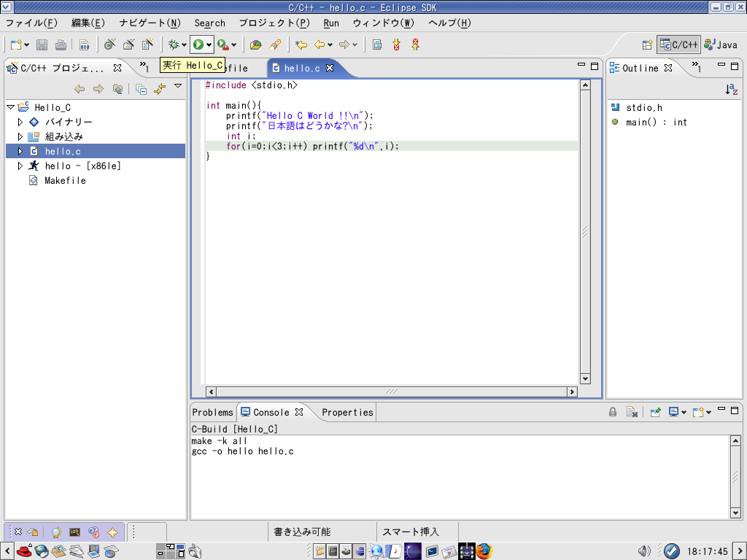Open the Red Hat main menu icon
Screen dimensions: 747x560
[24, 551]
